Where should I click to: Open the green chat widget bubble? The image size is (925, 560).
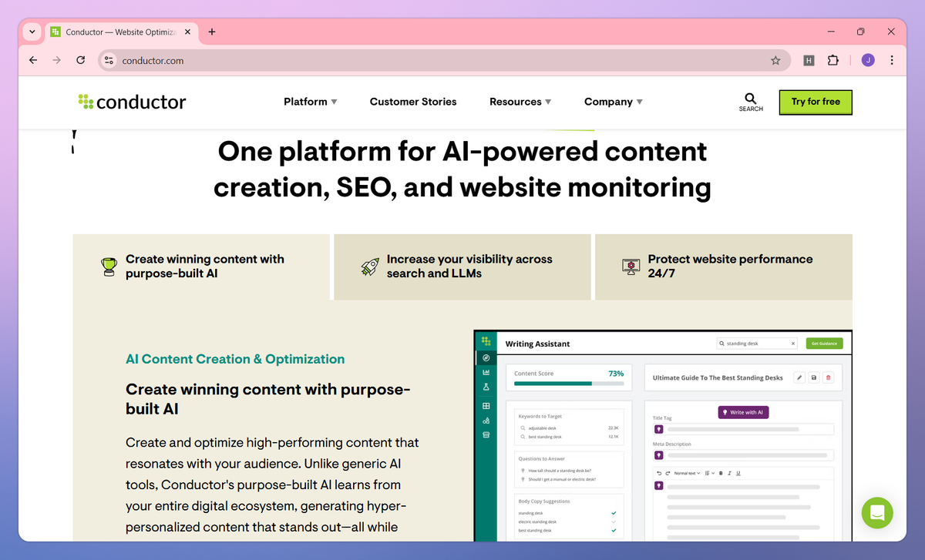[877, 512]
